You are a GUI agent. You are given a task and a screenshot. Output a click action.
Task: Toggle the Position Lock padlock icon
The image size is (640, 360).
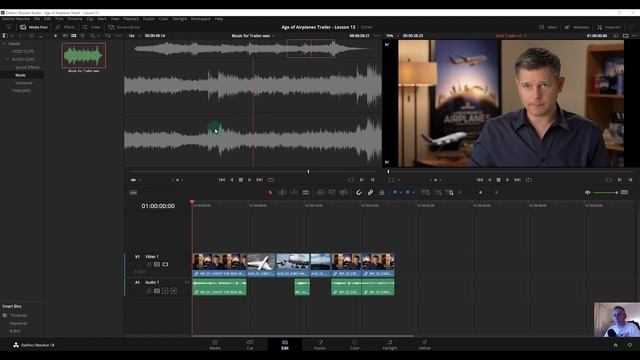pyautogui.click(x=382, y=192)
